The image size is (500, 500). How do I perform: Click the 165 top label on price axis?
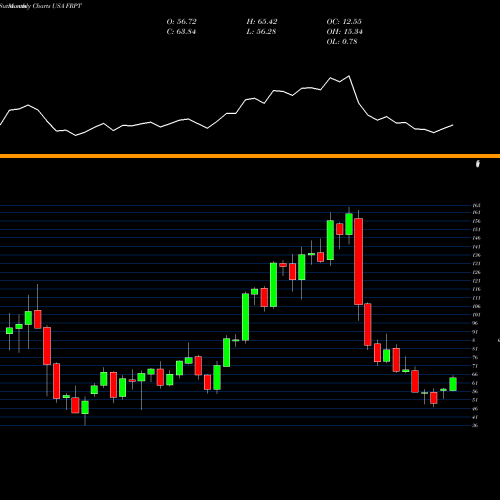click(476, 206)
